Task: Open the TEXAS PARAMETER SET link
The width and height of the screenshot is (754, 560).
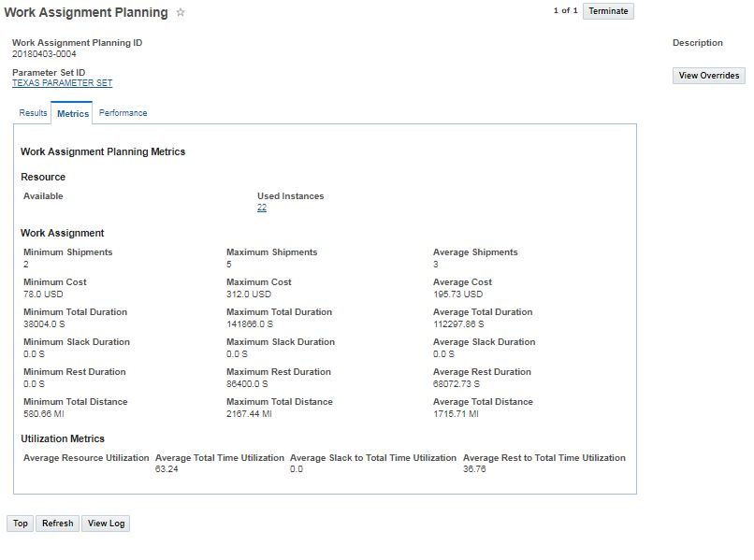Action: tap(62, 83)
